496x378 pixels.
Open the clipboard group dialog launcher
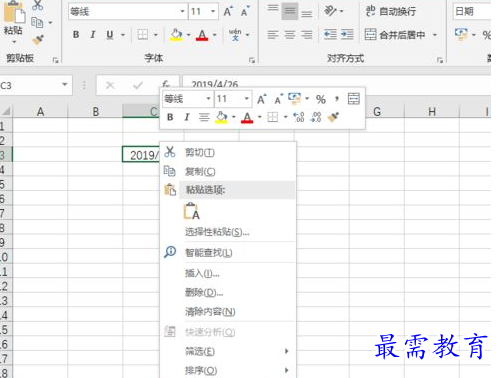[55, 60]
